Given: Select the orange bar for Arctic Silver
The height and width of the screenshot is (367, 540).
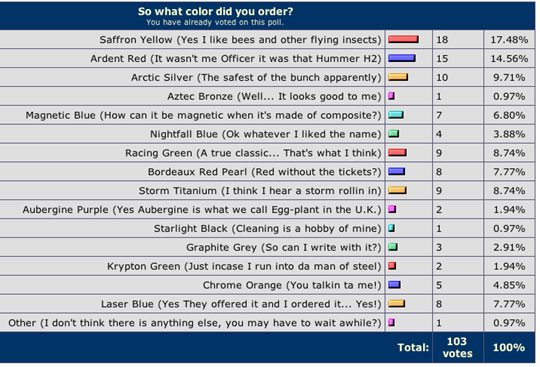Looking at the screenshot, I should (398, 77).
